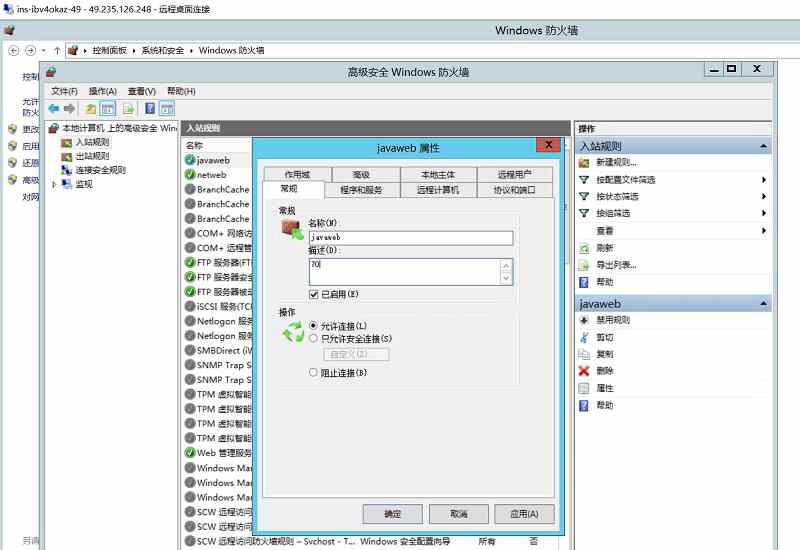Click the red delete X icon
The height and width of the screenshot is (550, 800).
tap(584, 371)
